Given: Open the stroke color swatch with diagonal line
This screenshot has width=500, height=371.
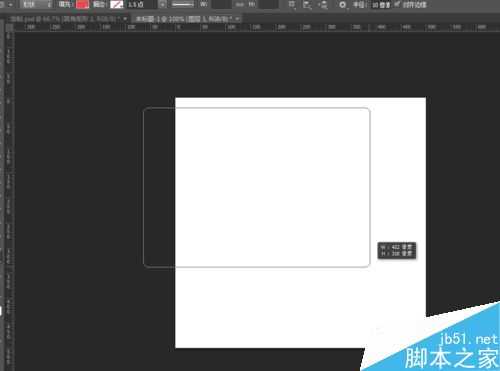Looking at the screenshot, I should click(117, 4).
